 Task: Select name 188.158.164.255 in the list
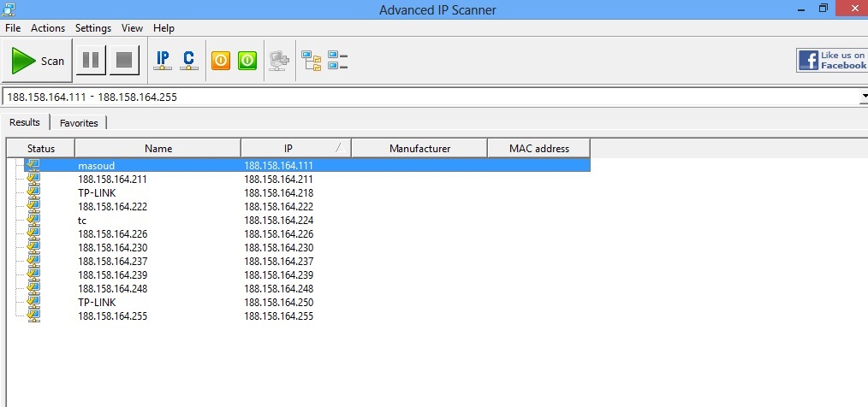tap(112, 316)
